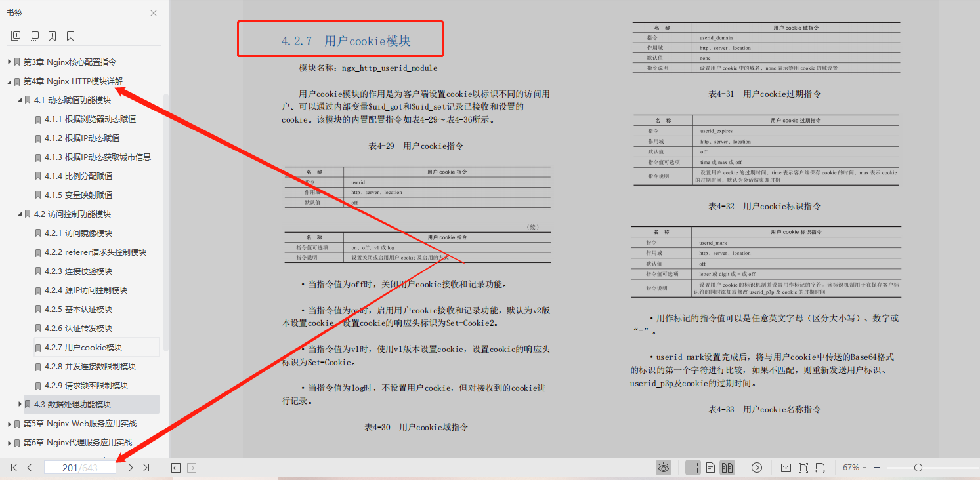Switch to single page view

tap(710, 468)
